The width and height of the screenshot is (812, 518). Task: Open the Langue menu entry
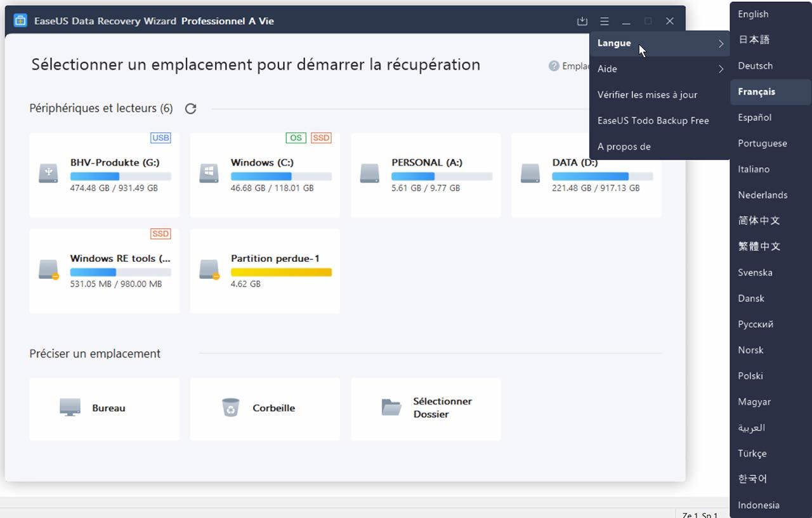pyautogui.click(x=660, y=43)
